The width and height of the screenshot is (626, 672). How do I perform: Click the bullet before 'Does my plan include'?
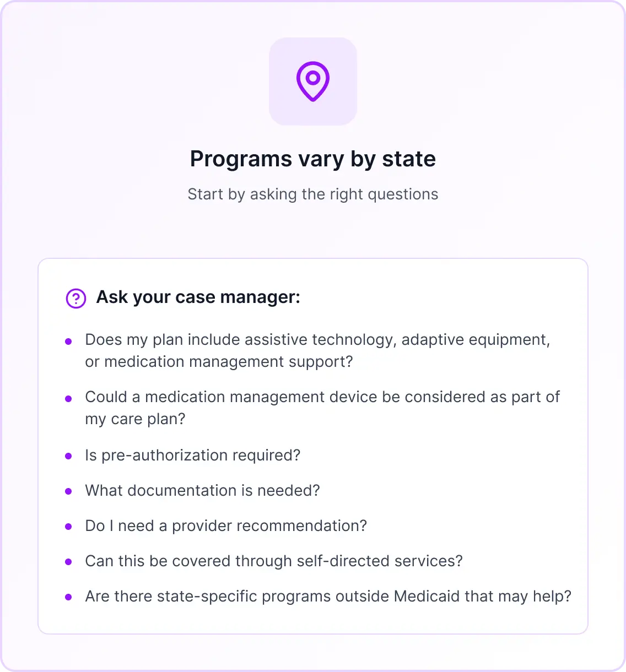coord(68,342)
